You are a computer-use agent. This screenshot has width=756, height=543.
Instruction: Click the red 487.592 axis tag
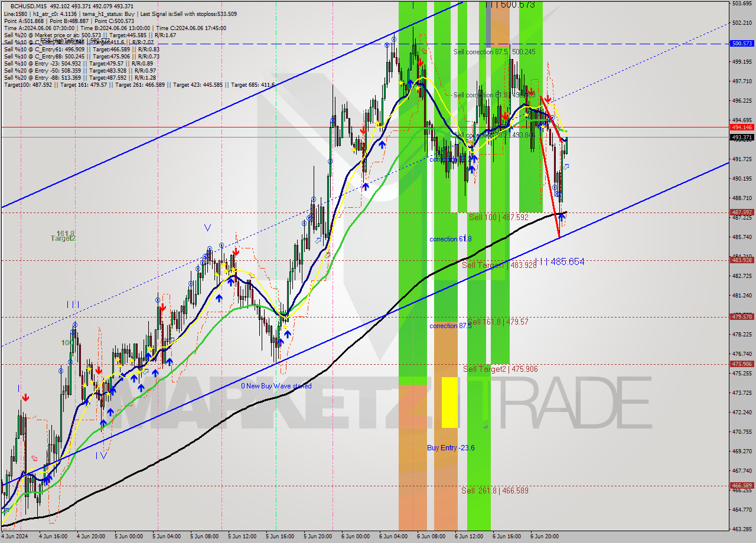[x=742, y=212]
